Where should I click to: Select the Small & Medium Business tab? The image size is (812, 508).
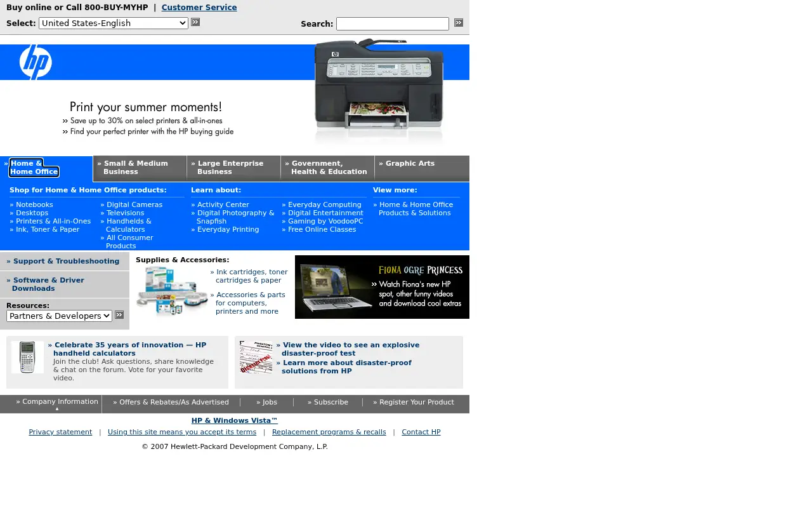point(140,168)
